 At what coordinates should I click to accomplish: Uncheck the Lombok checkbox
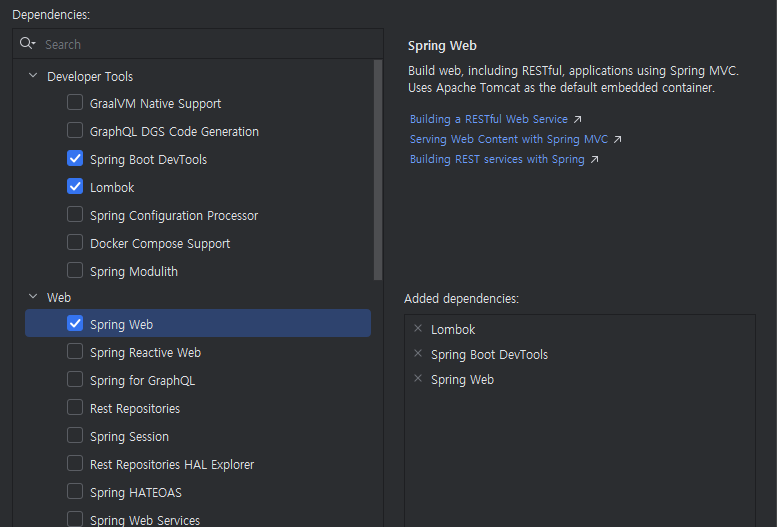pos(75,186)
